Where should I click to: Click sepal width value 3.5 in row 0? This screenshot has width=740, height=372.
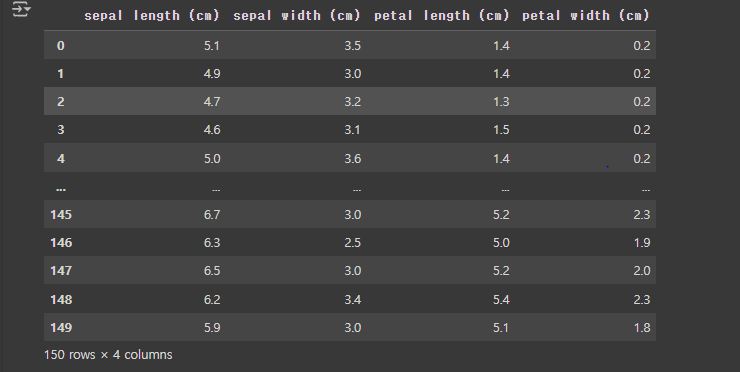click(353, 46)
